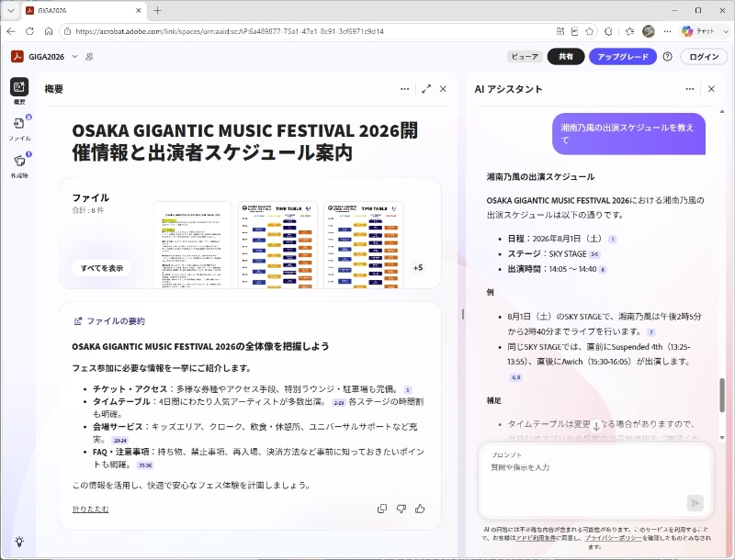Click the Acrobat logo next to GIGA2026
This screenshot has height=560, width=735.
click(x=17, y=57)
